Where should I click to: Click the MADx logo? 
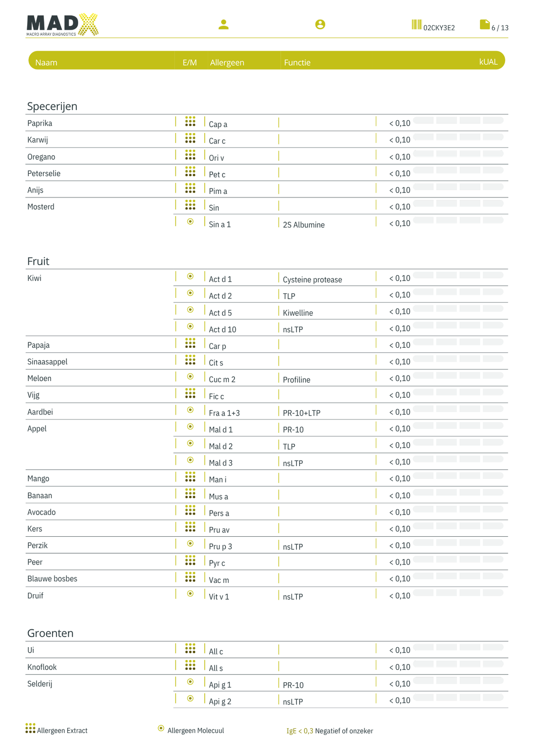[x=62, y=25]
